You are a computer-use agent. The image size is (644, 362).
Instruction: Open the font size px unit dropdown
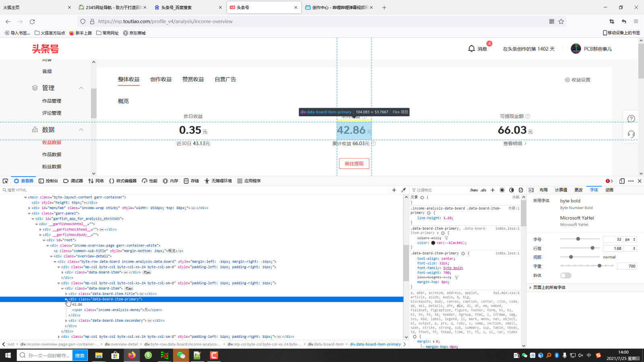[630, 239]
